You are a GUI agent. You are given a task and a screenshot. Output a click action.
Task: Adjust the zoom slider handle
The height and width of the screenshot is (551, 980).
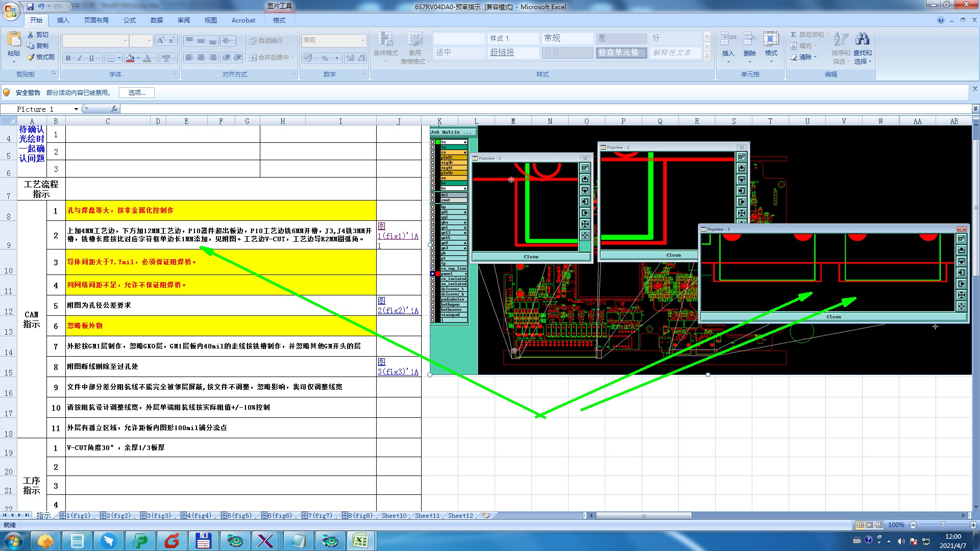[x=943, y=524]
